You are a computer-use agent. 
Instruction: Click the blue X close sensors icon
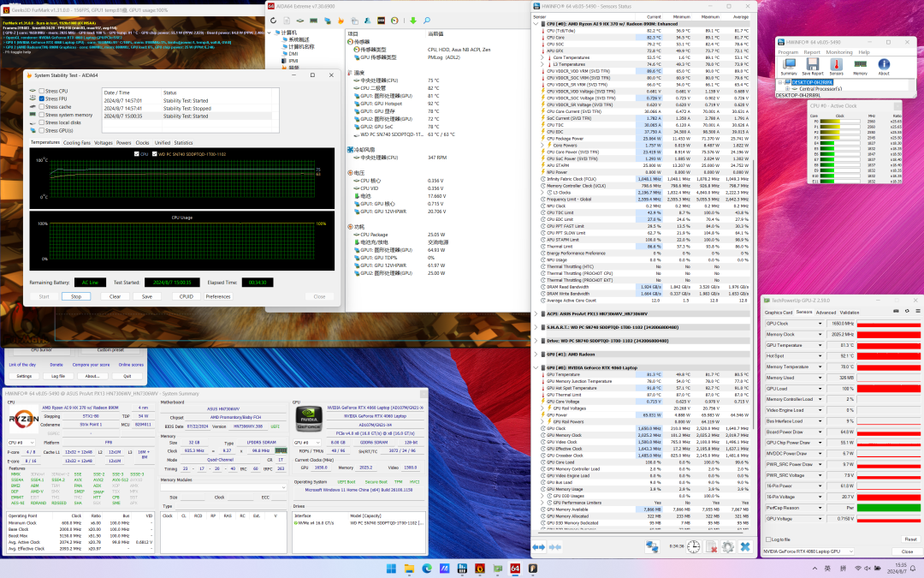pos(745,546)
